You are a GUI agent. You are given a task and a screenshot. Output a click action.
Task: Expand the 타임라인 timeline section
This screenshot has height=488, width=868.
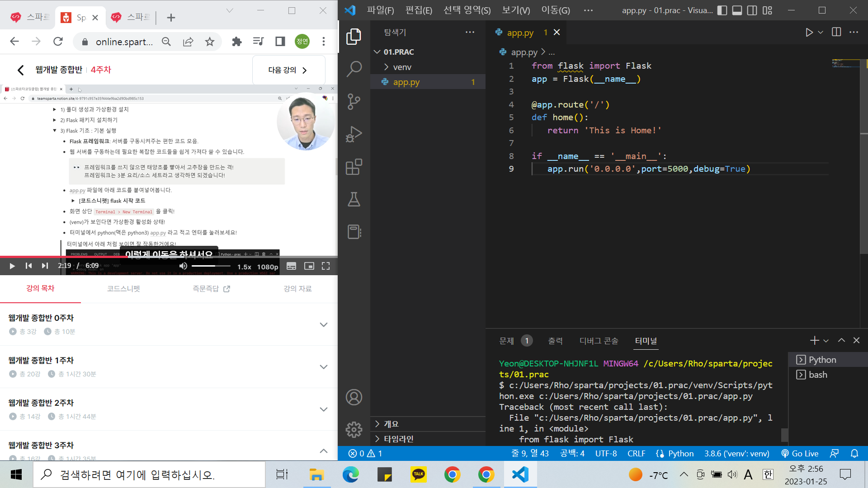[428, 439]
